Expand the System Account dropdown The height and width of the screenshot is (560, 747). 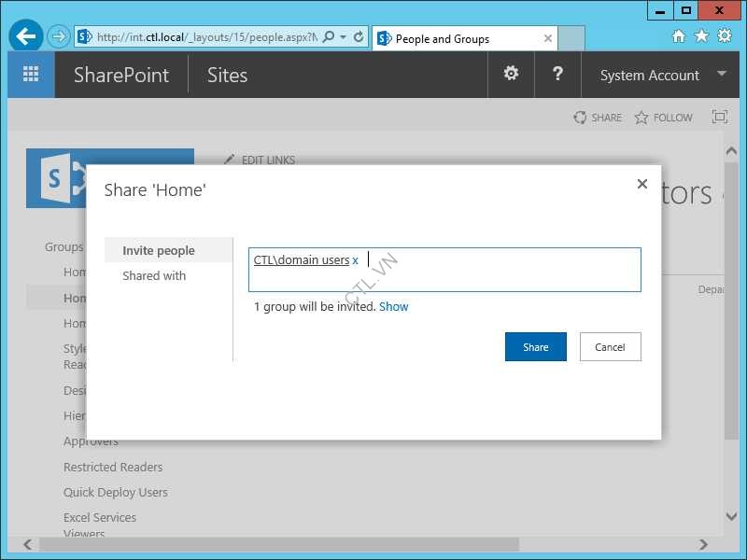coord(721,75)
